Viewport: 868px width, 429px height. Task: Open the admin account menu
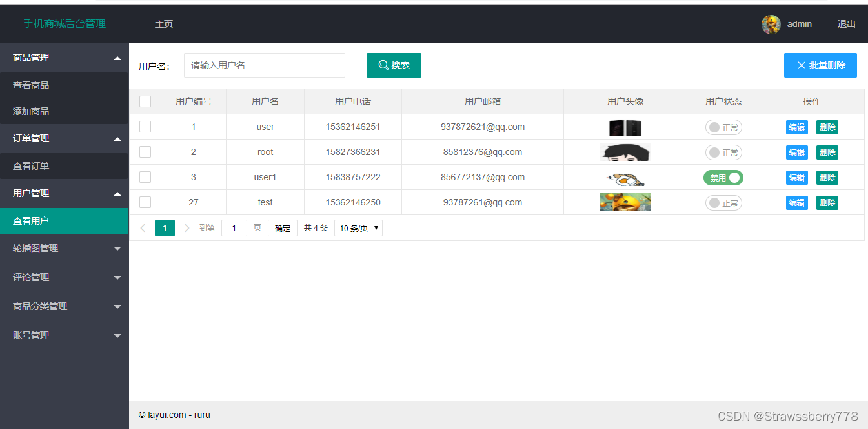787,25
